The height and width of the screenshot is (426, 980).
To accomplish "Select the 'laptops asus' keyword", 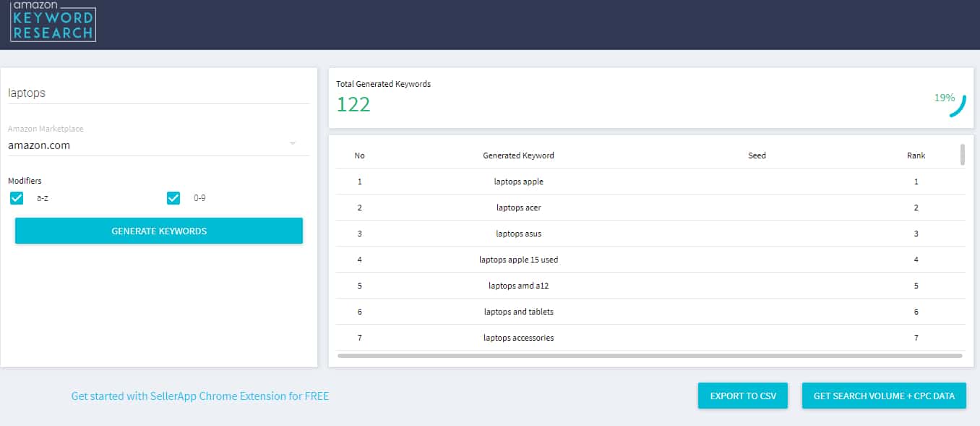I will (x=519, y=234).
